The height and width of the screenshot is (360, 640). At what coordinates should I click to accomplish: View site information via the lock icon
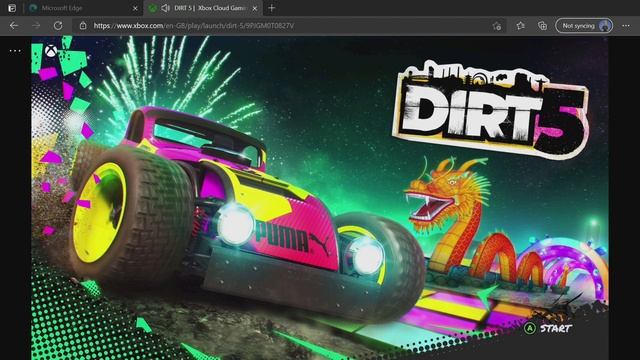pyautogui.click(x=83, y=26)
